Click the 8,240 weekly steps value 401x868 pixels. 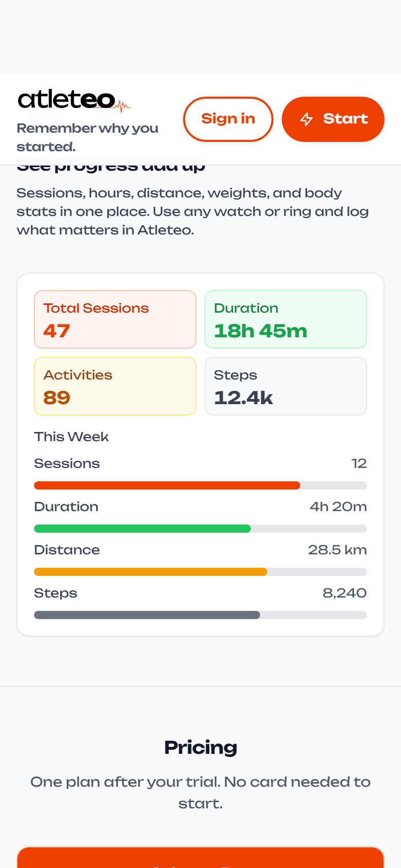pos(344,593)
